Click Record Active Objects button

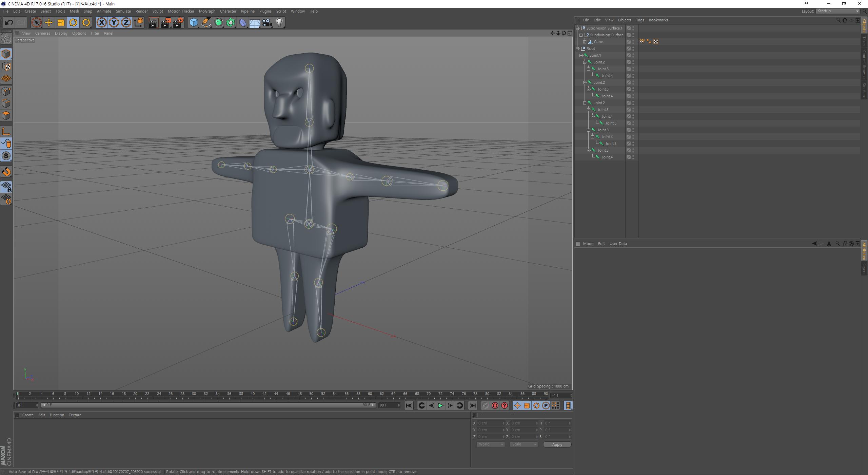pyautogui.click(x=485, y=405)
